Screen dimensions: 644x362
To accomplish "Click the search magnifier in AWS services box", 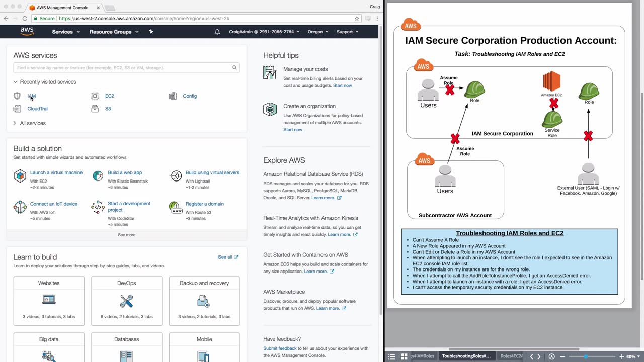I will [x=234, y=67].
